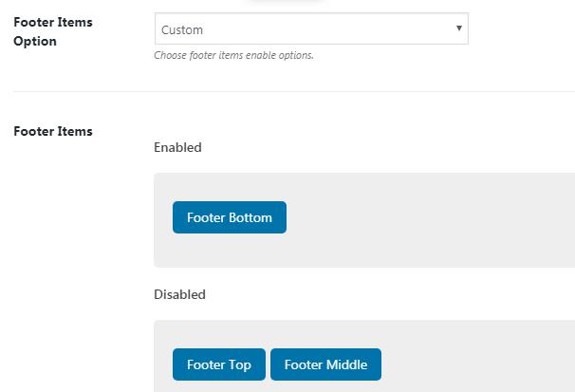The width and height of the screenshot is (575, 392).
Task: Click the Footer Items Option label
Action: click(x=52, y=32)
